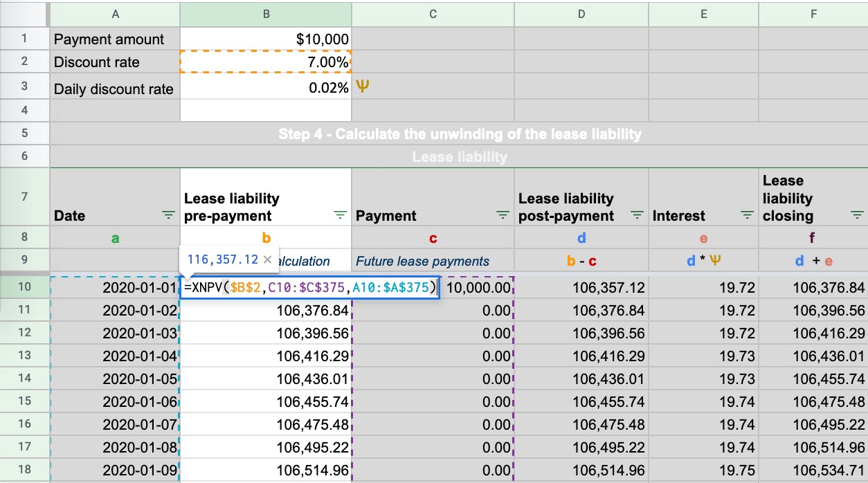Select the 'Future lease payments' cell
This screenshot has width=868, height=483.
(433, 261)
